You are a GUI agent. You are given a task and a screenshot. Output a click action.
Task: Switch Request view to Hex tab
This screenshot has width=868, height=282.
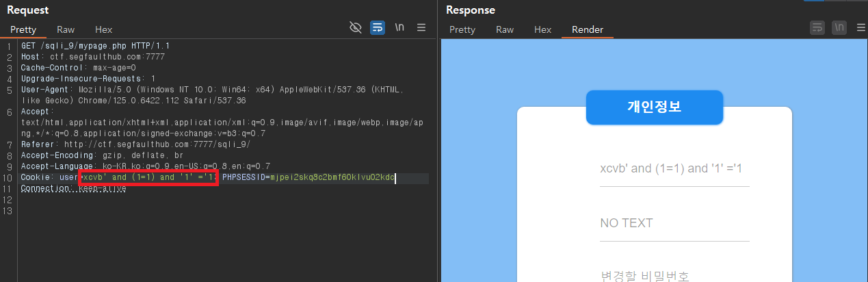(103, 29)
